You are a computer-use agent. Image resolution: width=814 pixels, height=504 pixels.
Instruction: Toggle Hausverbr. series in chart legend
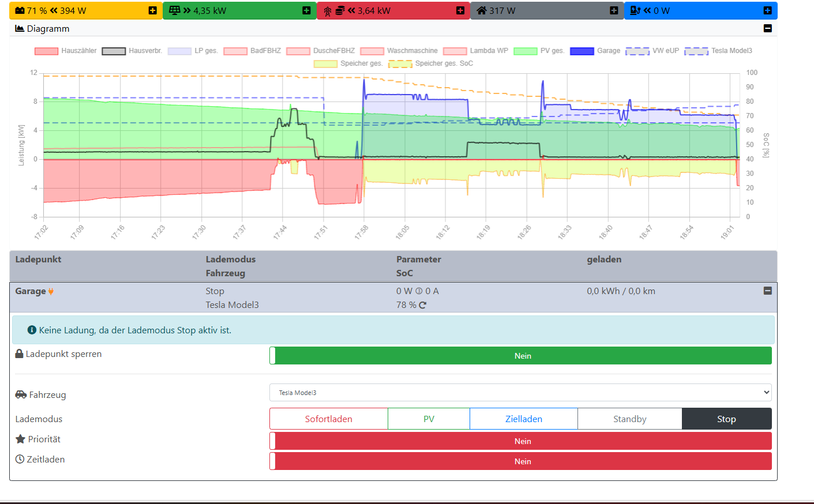132,51
